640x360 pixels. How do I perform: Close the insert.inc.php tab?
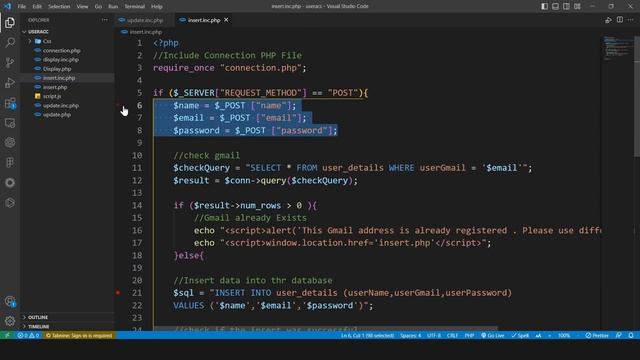(x=226, y=20)
